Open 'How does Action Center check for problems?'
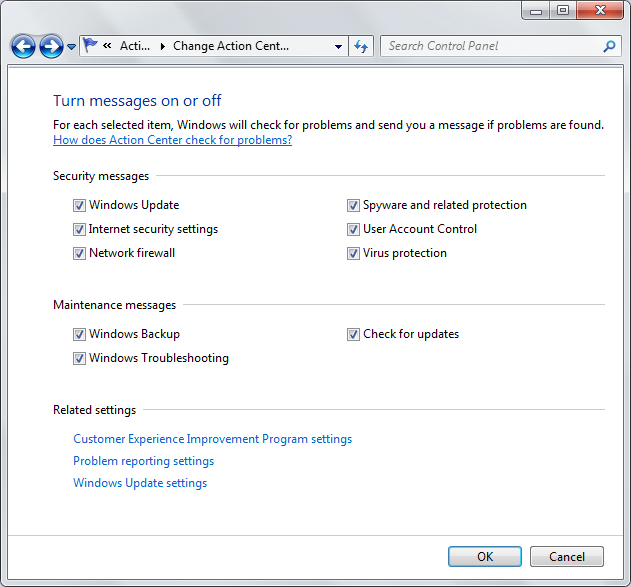Screen dimensions: 631x587 [x=172, y=140]
